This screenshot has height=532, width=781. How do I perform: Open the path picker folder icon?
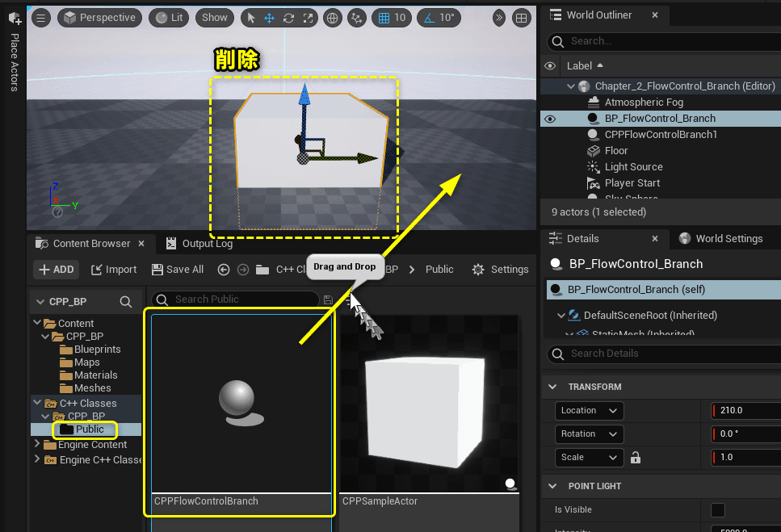click(x=262, y=270)
